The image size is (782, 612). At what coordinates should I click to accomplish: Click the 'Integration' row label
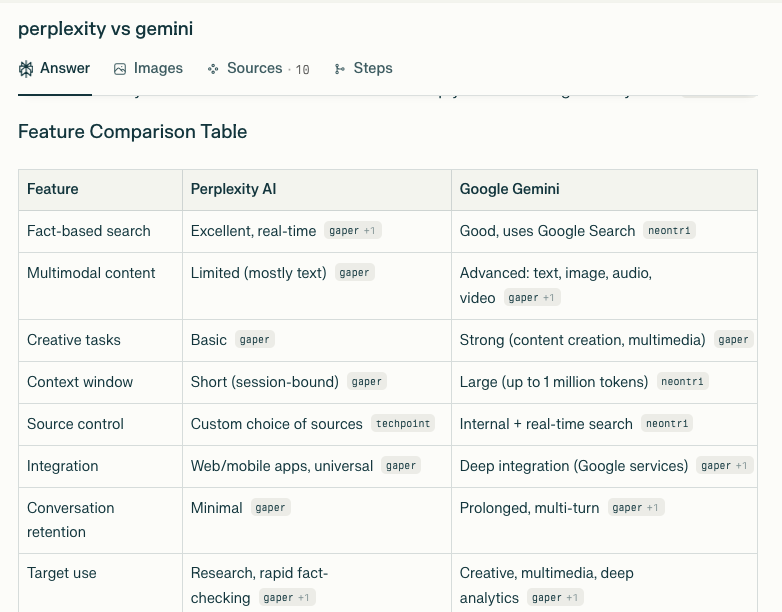coord(63,466)
